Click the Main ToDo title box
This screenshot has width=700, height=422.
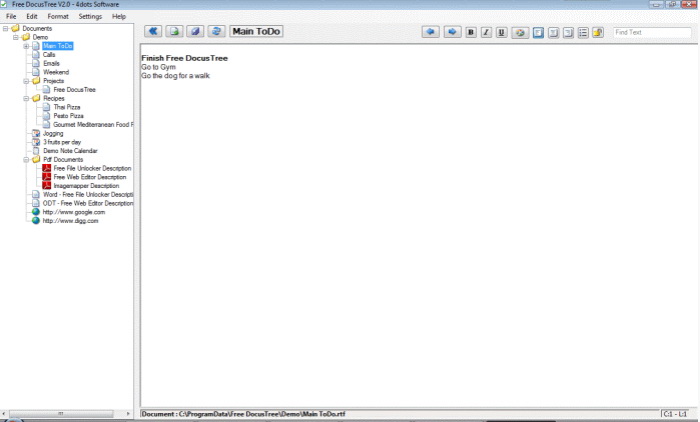[x=256, y=31]
